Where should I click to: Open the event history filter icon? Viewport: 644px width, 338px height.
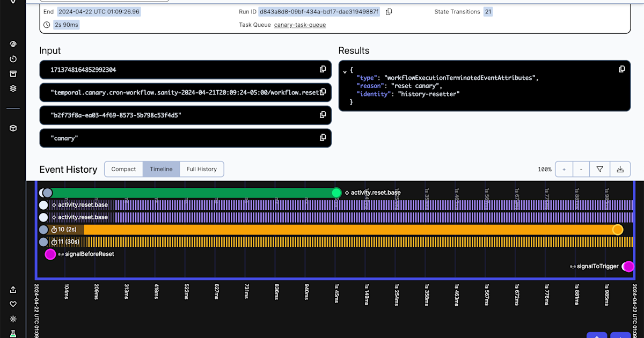click(600, 169)
